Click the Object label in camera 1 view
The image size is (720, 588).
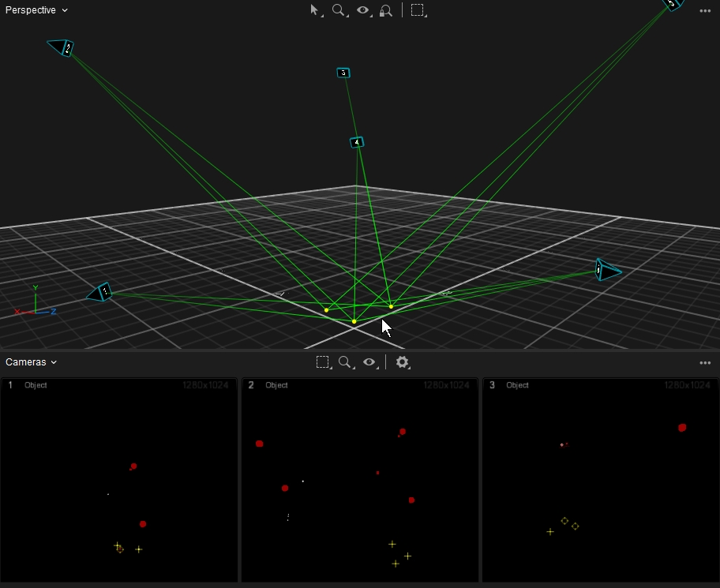(36, 385)
